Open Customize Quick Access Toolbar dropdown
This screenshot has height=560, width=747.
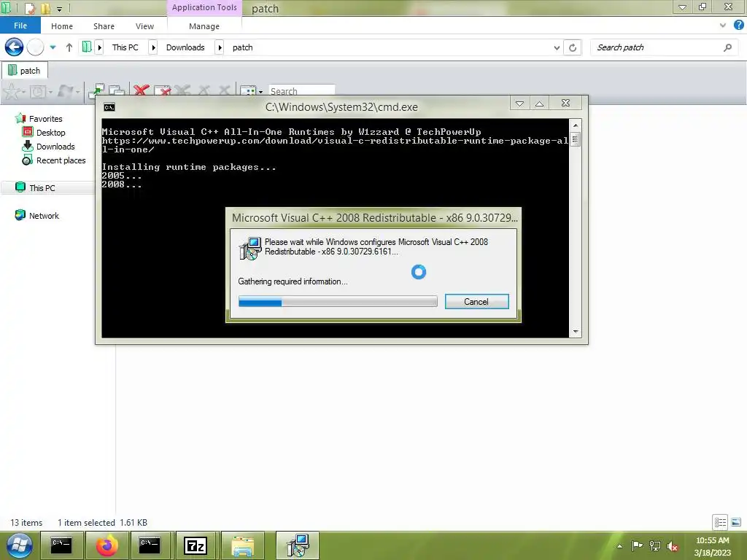(60, 9)
